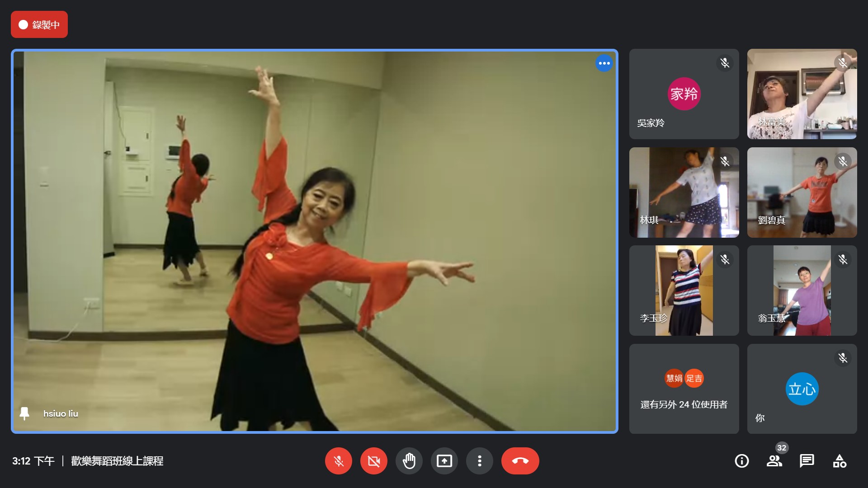Click the muted mic icon on 李玉珍's tile
Image resolution: width=868 pixels, height=488 pixels.
click(x=725, y=259)
